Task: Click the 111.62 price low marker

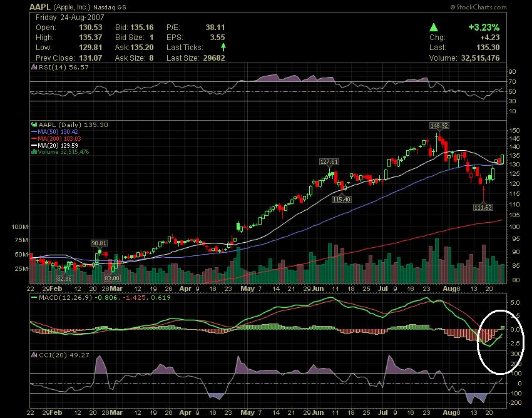Action: coord(483,207)
